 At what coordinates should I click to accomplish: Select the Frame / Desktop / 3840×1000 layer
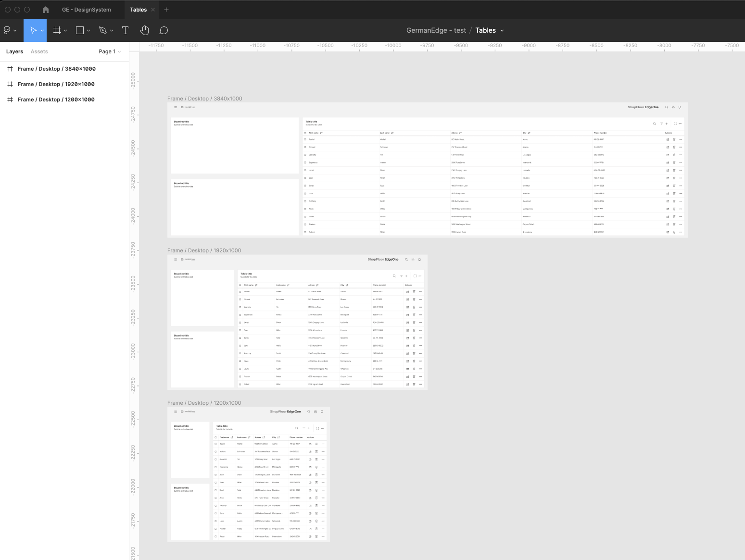click(56, 69)
